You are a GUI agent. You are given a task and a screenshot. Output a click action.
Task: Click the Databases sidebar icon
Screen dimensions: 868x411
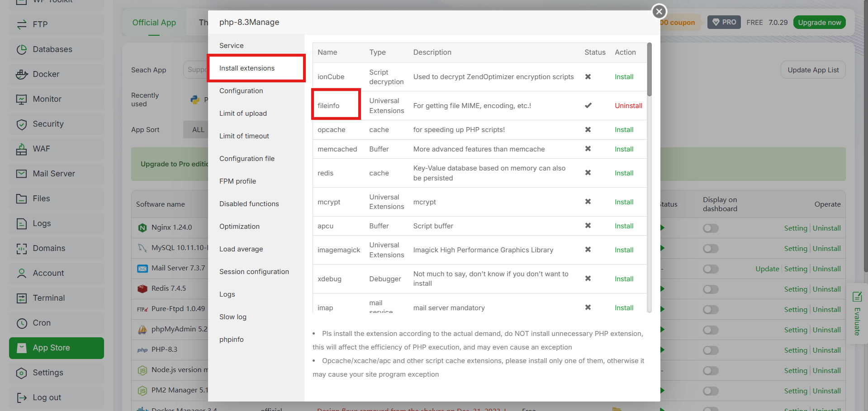(22, 49)
